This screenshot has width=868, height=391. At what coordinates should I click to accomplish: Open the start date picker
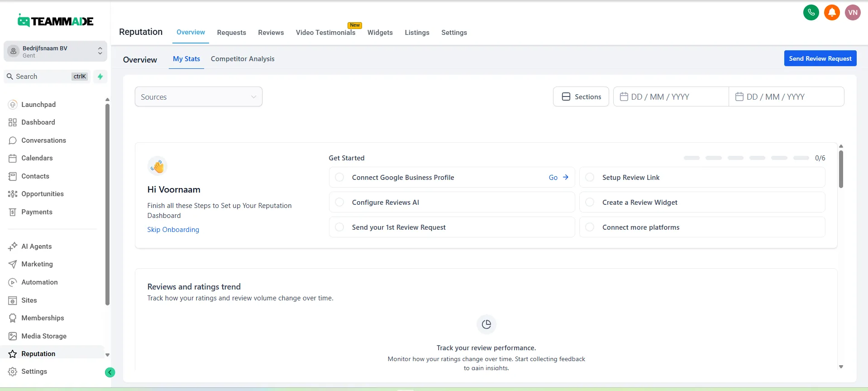pyautogui.click(x=671, y=97)
